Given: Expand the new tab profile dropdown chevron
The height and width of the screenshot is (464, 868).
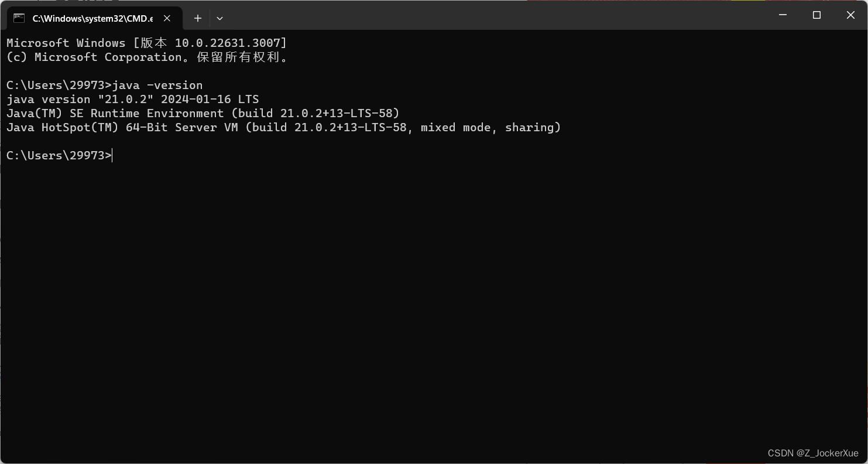Looking at the screenshot, I should click(x=219, y=18).
